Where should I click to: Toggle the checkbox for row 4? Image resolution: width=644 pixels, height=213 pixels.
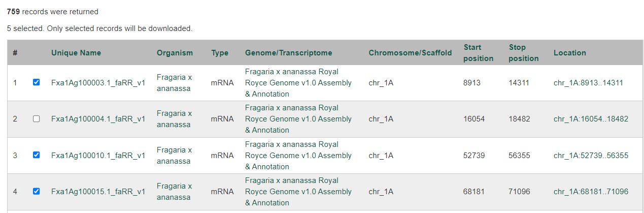coord(36,192)
